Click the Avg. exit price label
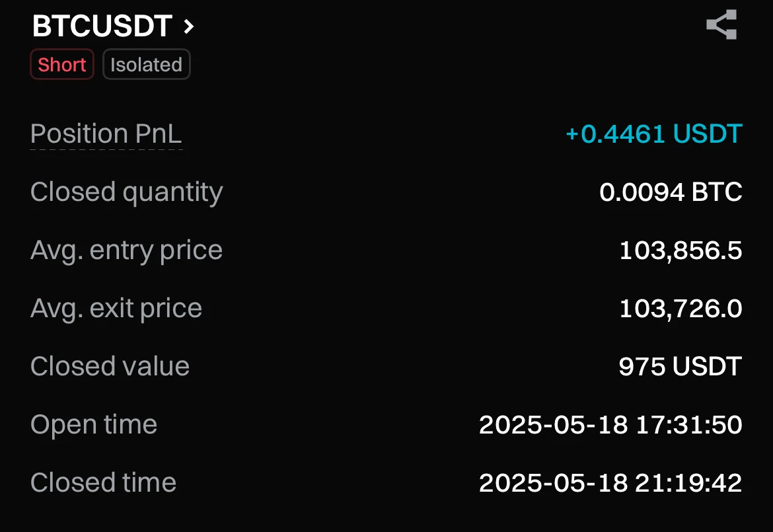This screenshot has height=532, width=773. (116, 309)
